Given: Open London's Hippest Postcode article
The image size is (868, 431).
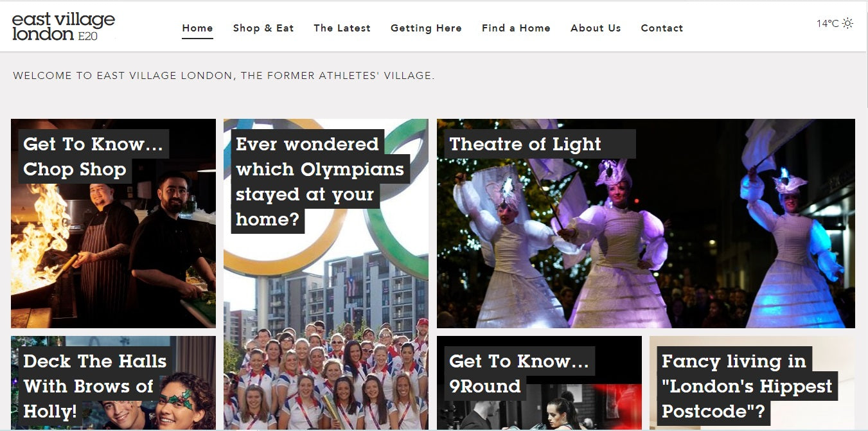Looking at the screenshot, I should point(752,383).
